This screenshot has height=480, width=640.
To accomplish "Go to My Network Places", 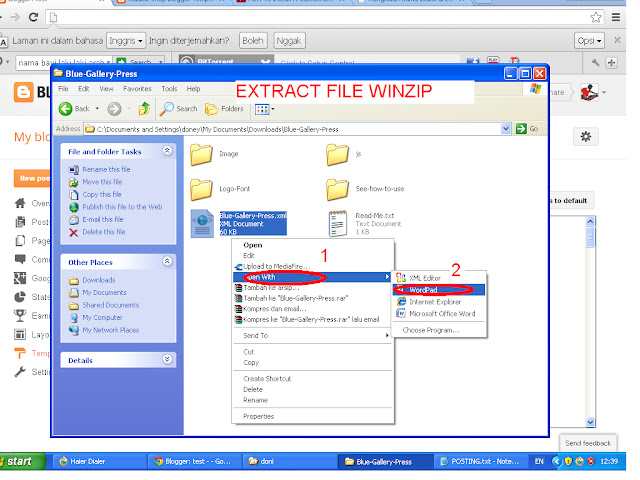I will coord(111,330).
